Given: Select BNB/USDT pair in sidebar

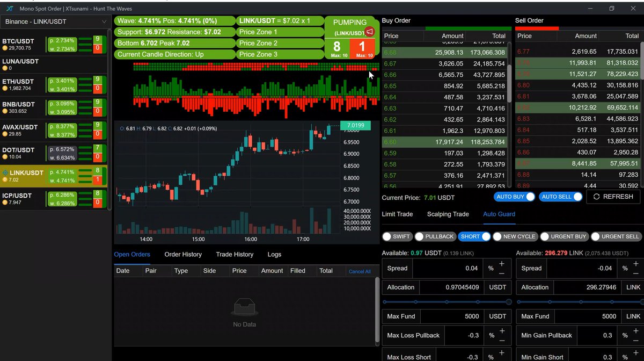Looking at the screenshot, I should (54, 107).
